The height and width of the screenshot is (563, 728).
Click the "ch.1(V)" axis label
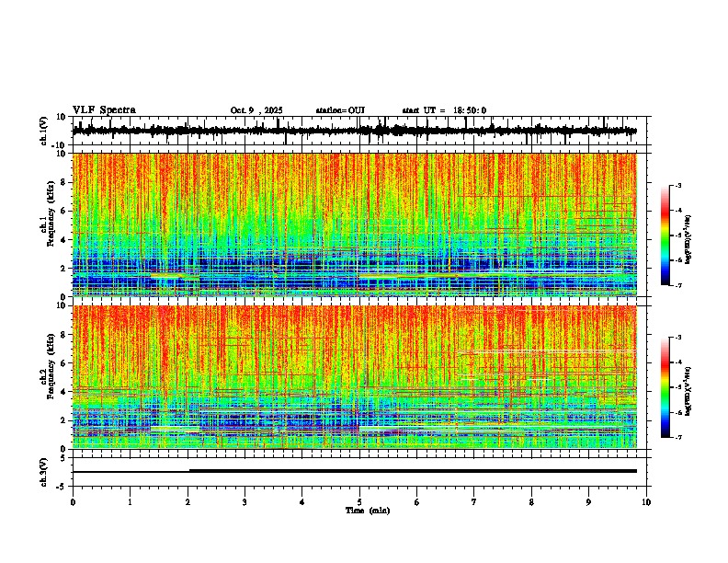(x=44, y=131)
